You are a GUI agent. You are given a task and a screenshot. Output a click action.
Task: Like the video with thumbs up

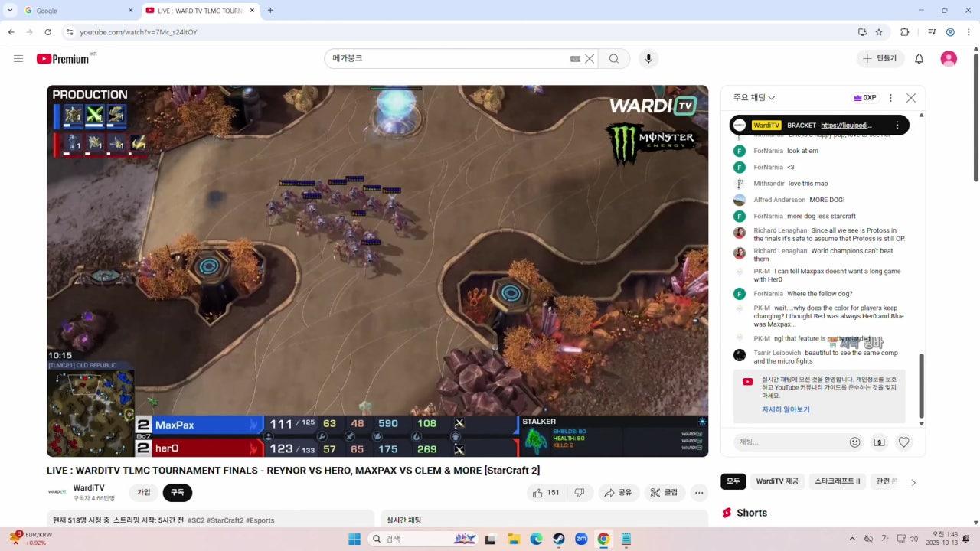point(547,493)
